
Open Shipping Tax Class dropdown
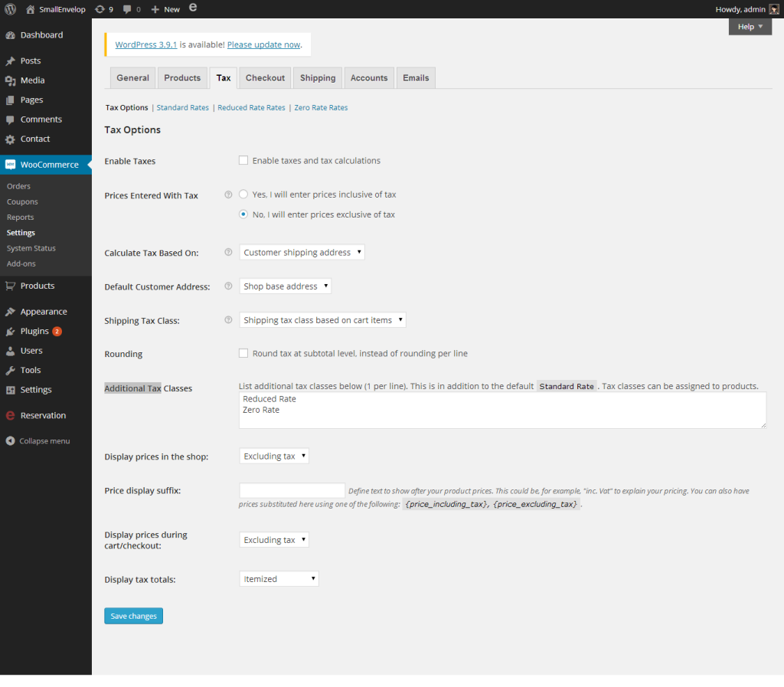pyautogui.click(x=322, y=320)
